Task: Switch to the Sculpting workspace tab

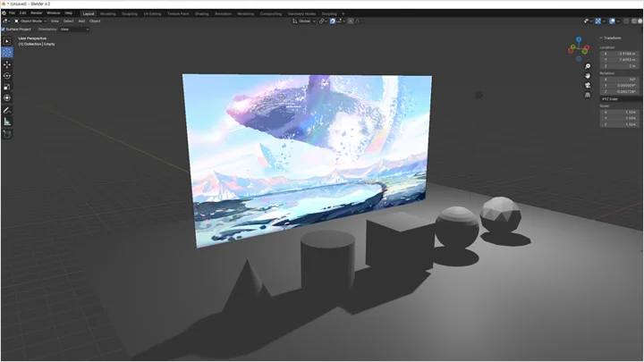Action: (x=130, y=13)
